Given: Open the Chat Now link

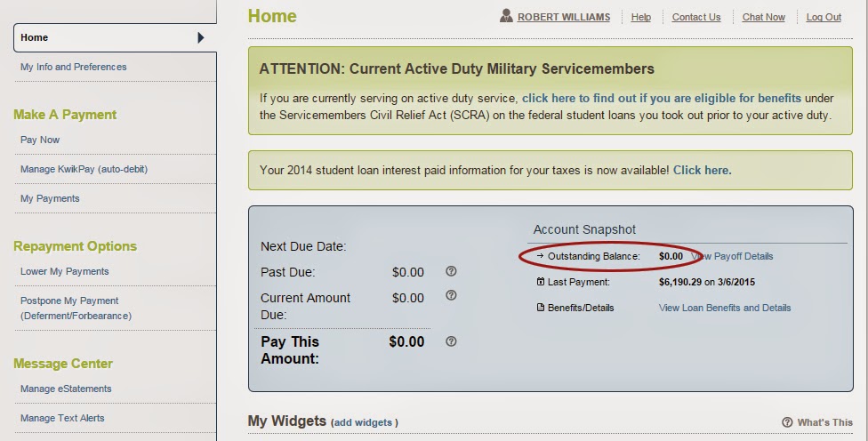Looking at the screenshot, I should click(763, 17).
